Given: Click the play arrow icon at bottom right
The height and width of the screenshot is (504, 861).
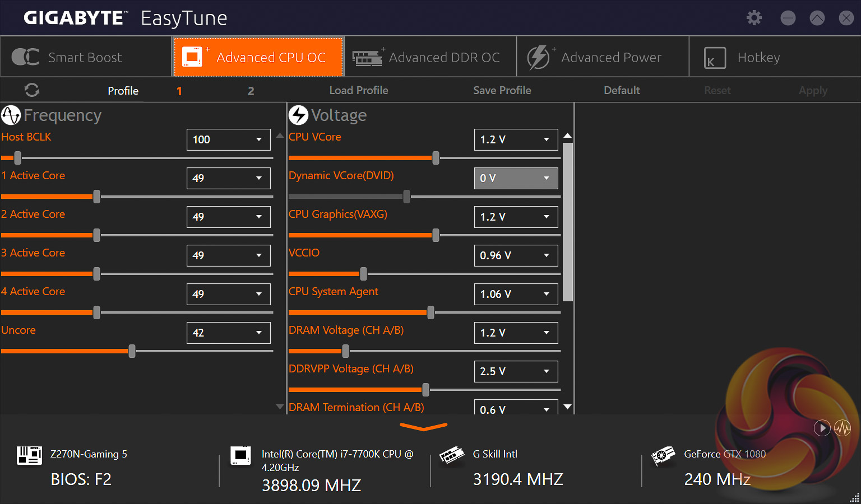Looking at the screenshot, I should click(x=822, y=428).
